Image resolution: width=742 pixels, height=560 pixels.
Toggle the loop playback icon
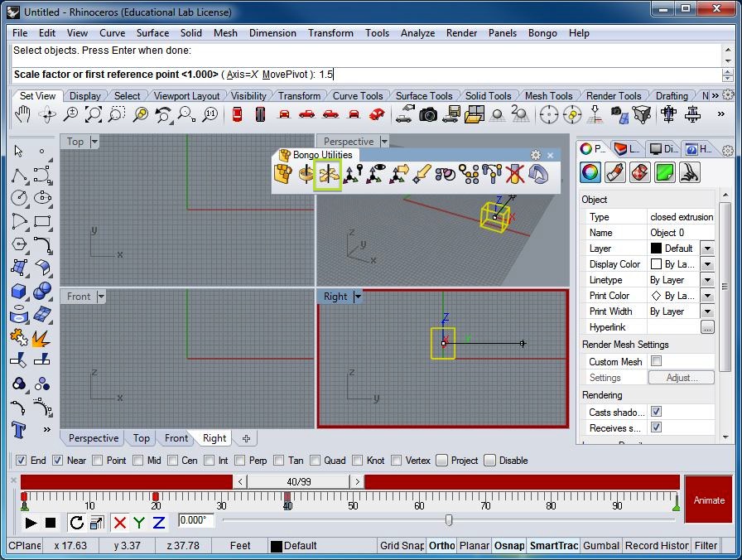point(76,523)
